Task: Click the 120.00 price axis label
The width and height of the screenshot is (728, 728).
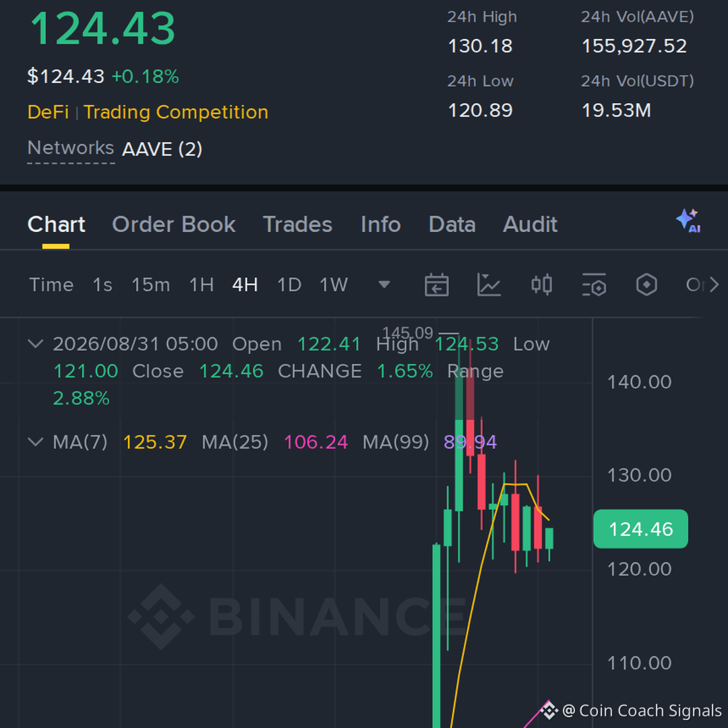Action: click(x=639, y=569)
